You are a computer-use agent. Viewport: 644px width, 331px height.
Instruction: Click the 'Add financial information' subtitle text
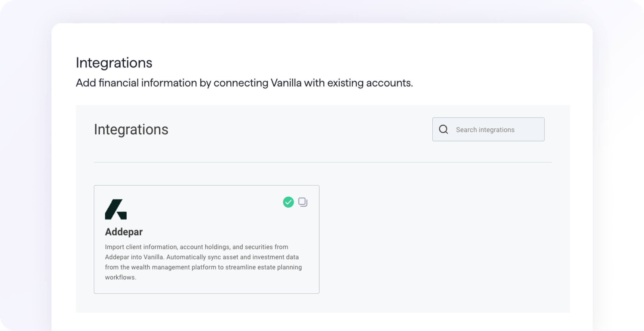[x=136, y=83]
